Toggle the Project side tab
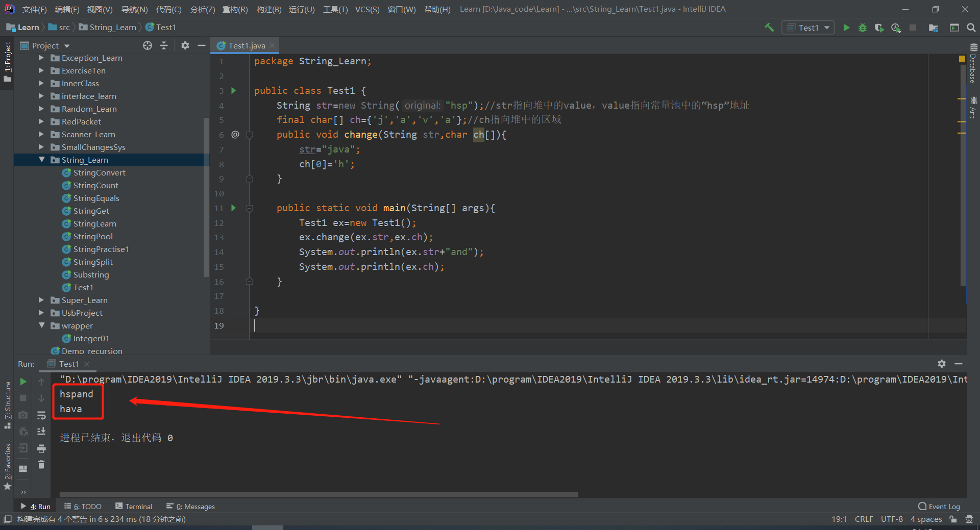The width and height of the screenshot is (980, 530). (x=7, y=61)
